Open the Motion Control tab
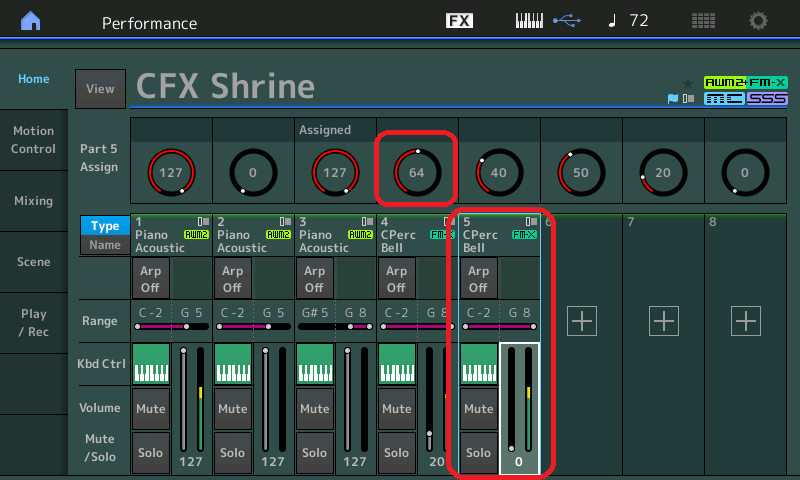800x480 pixels. pos(33,140)
